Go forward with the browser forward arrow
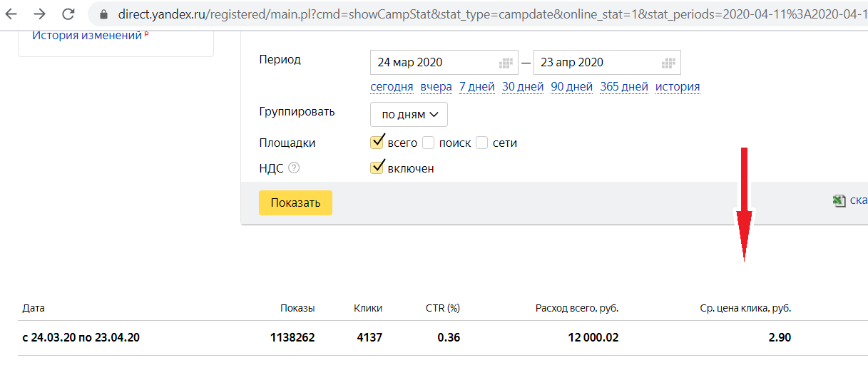 [40, 14]
